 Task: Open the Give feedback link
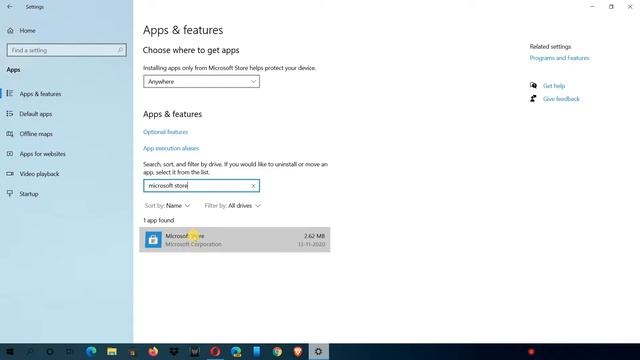point(561,99)
